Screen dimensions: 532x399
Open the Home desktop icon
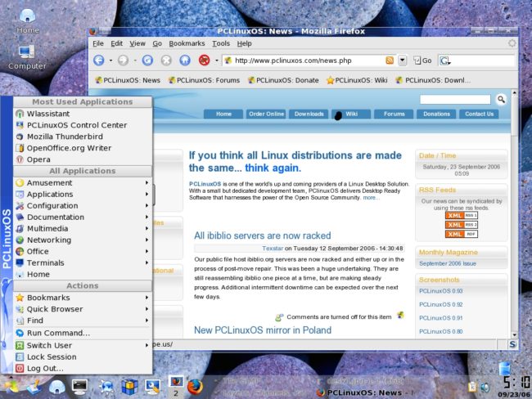[x=28, y=21]
